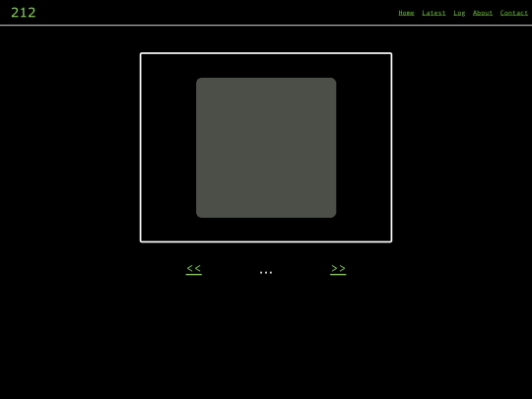
Task: Click the ... text between arrows
Action: tap(266, 272)
